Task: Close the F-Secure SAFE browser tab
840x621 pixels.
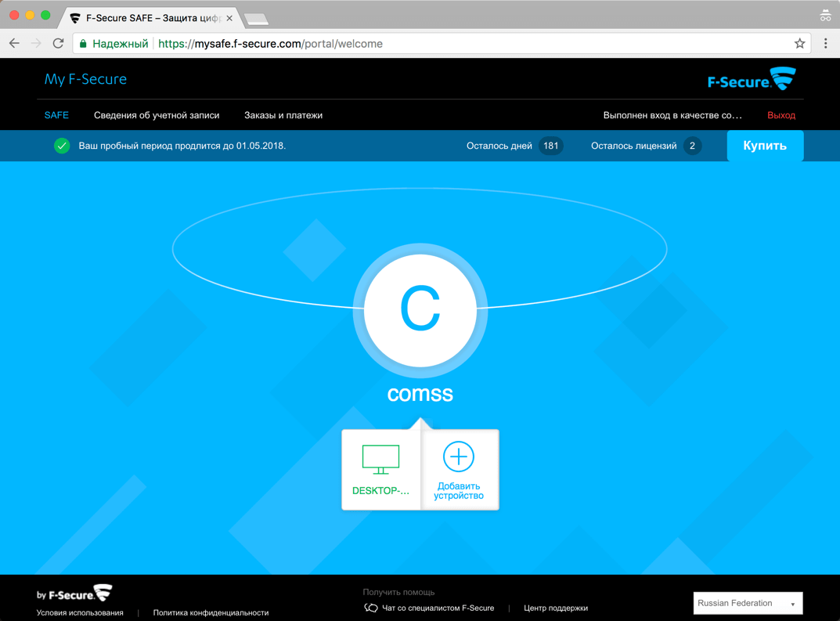Action: pyautogui.click(x=229, y=18)
